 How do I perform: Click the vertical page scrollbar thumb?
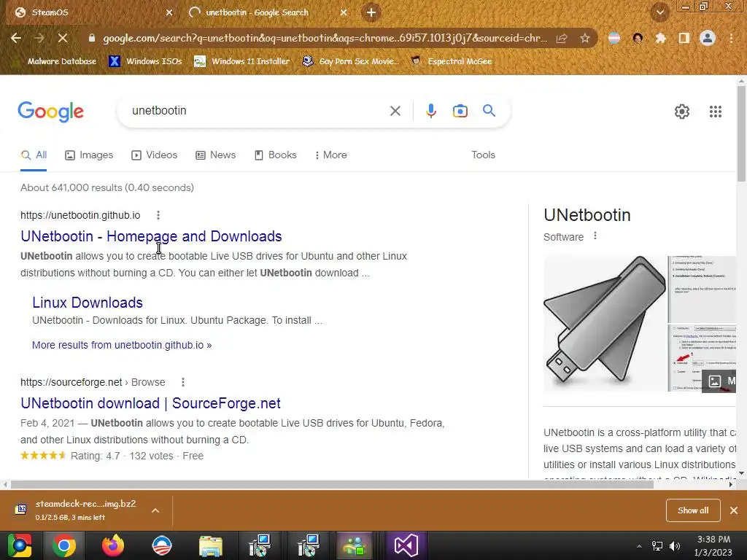tap(741, 134)
